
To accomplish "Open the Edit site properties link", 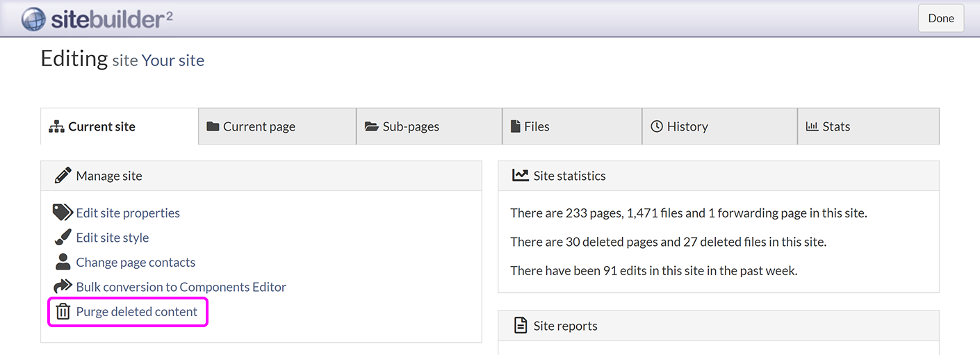I will pyautogui.click(x=128, y=213).
